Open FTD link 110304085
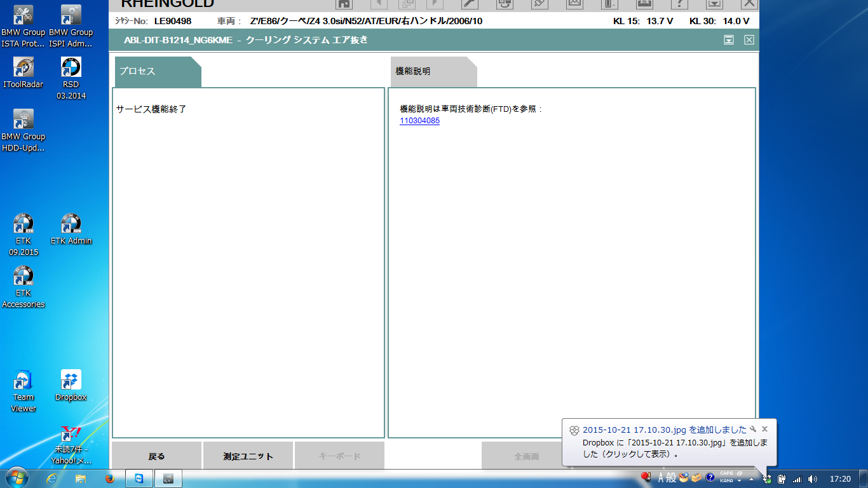This screenshot has width=868, height=488. (x=419, y=121)
